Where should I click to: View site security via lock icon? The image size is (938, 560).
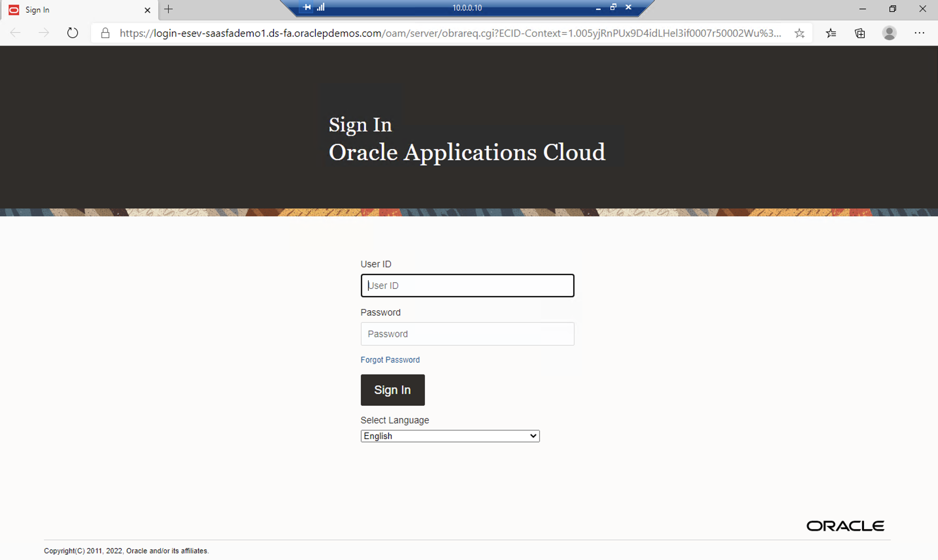click(105, 33)
